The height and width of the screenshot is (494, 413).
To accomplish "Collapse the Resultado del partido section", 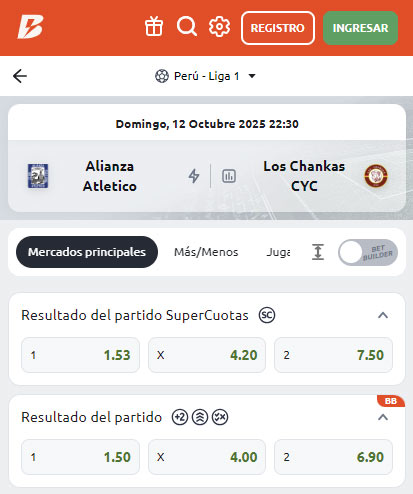I will tap(383, 417).
